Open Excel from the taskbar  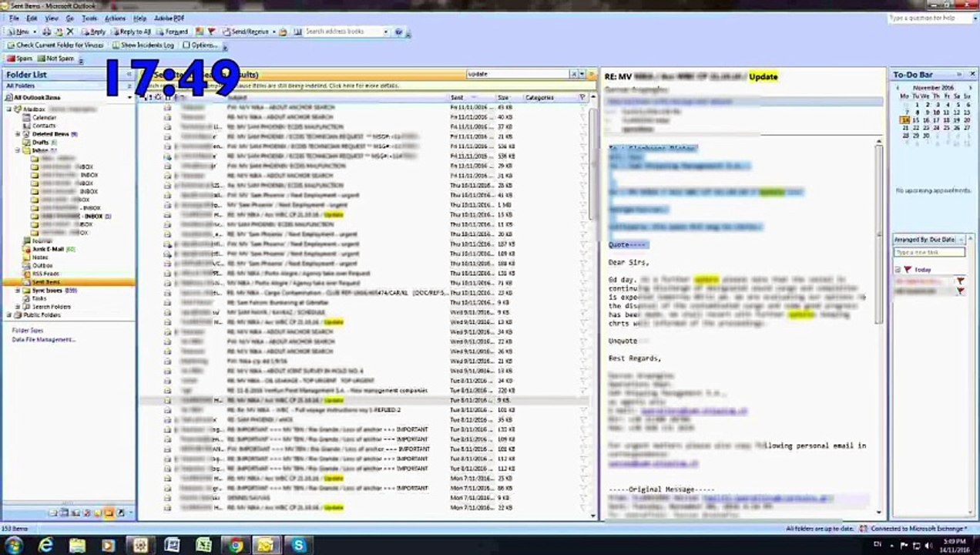click(203, 546)
